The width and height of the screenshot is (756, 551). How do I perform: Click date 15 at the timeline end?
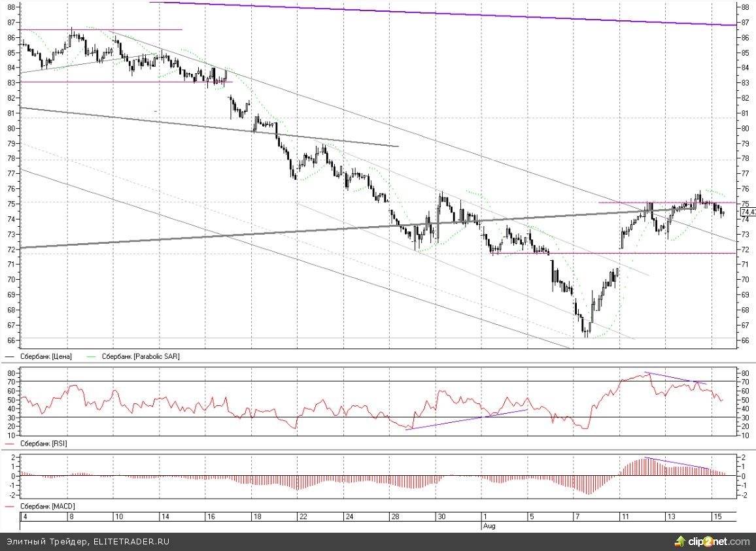coord(717,517)
